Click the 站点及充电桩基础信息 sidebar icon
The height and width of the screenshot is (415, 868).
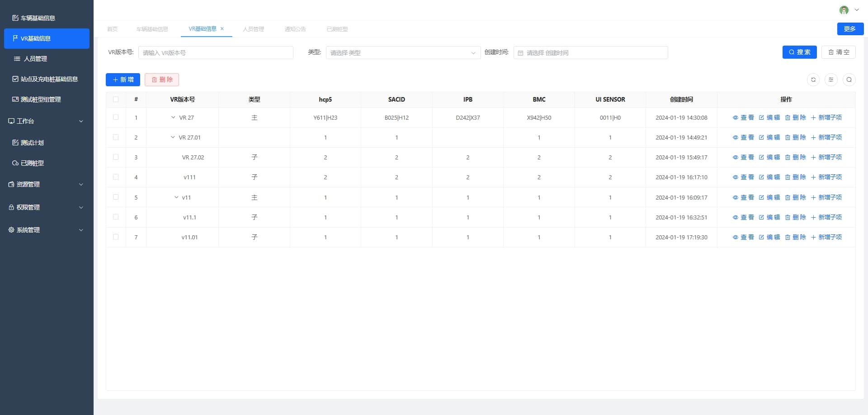tap(15, 79)
